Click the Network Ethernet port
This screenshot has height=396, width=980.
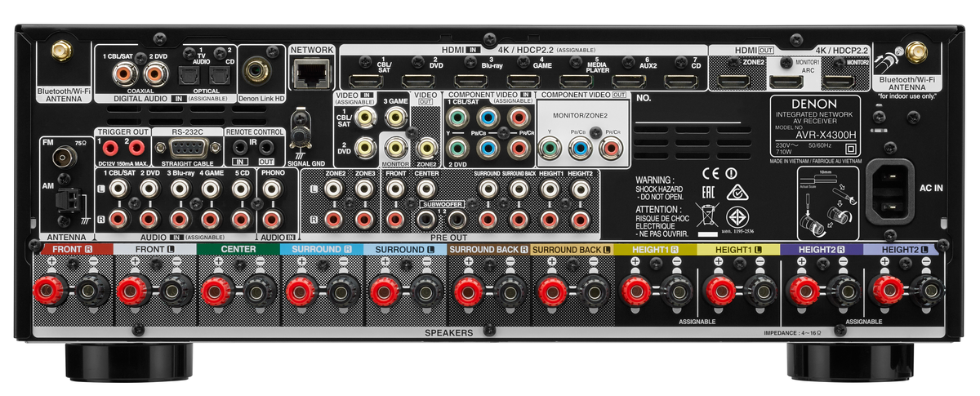[311, 73]
